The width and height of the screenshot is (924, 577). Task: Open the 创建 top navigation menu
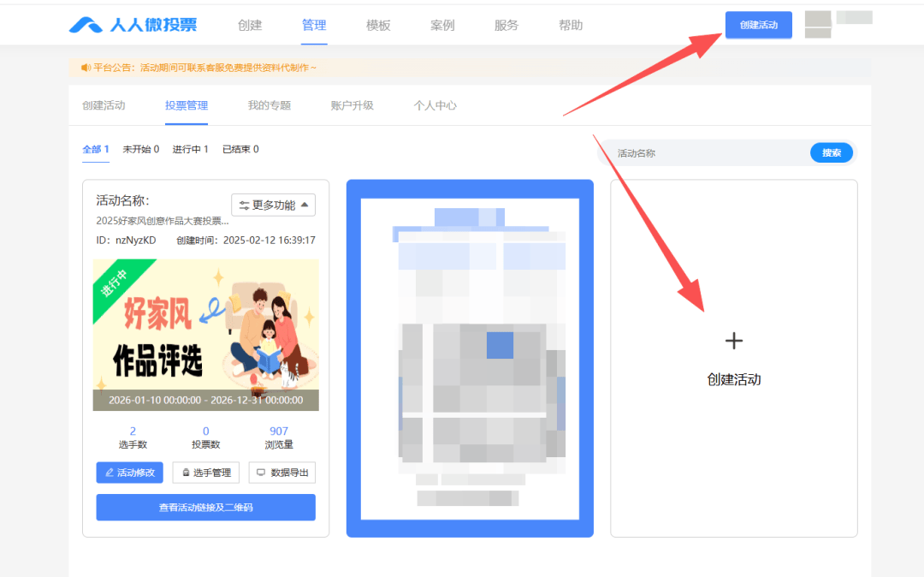[x=250, y=26]
